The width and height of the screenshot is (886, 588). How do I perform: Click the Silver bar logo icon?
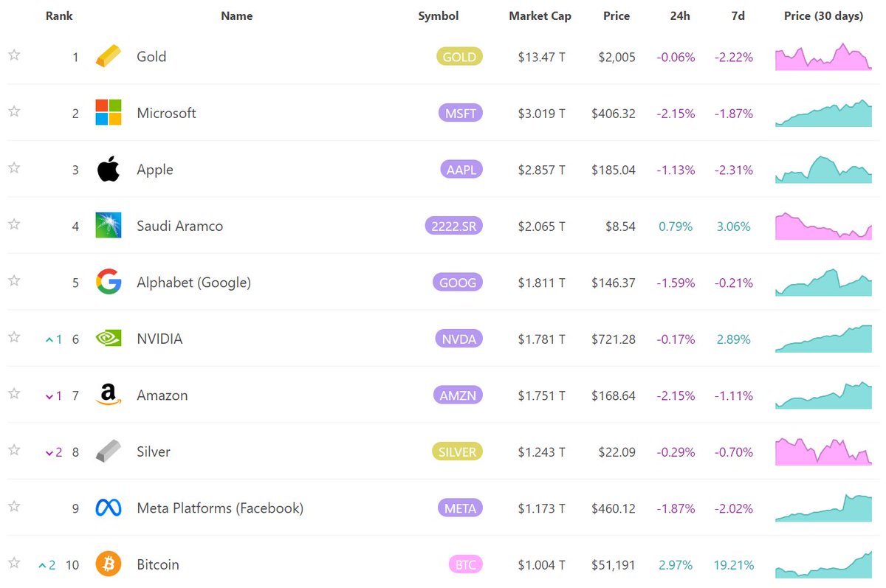coord(109,452)
